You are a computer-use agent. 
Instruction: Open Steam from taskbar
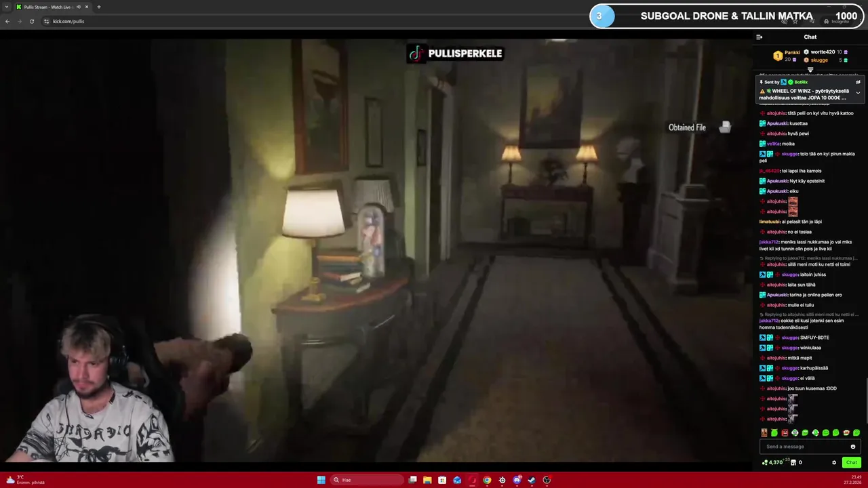point(532,480)
